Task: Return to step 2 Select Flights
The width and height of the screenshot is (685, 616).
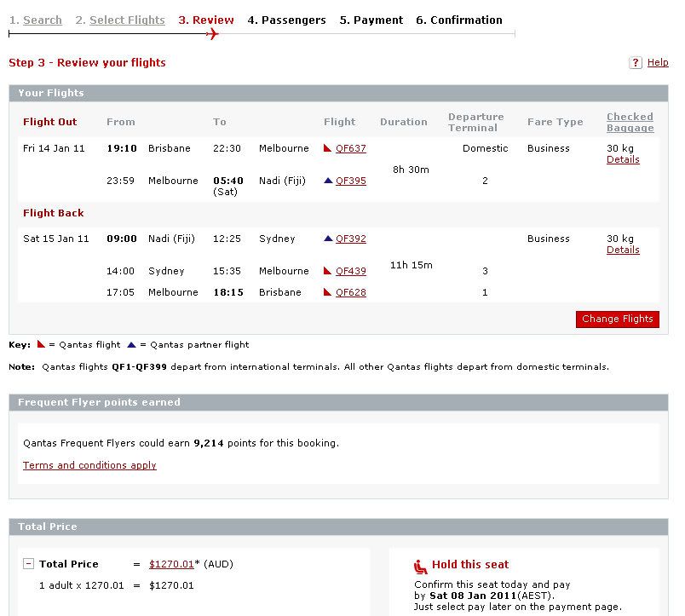Action: pos(127,20)
